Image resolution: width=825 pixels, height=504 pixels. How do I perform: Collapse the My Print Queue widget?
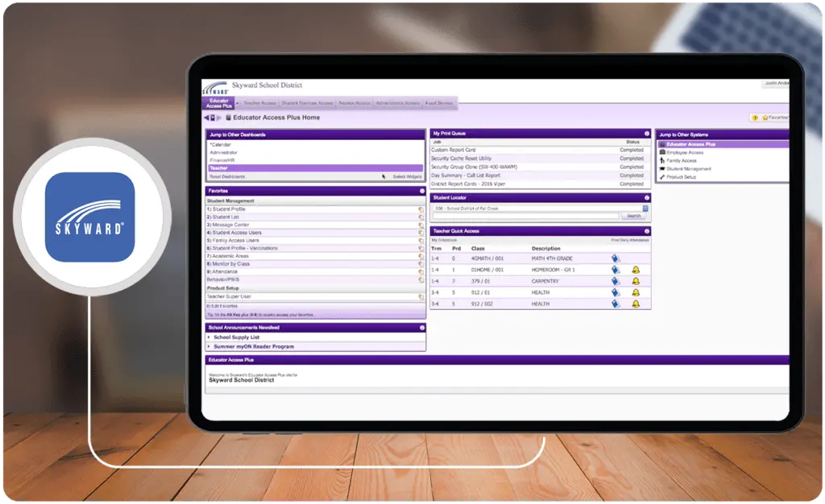pos(647,134)
